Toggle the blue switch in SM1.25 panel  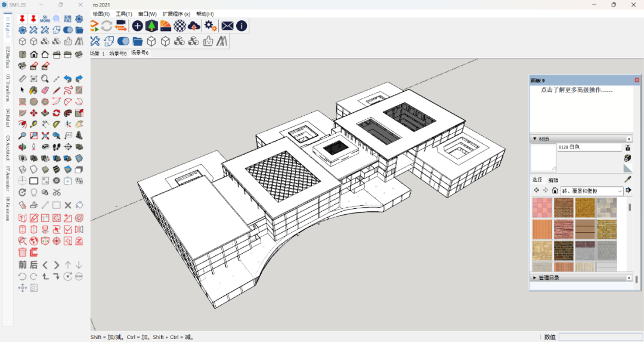click(68, 30)
